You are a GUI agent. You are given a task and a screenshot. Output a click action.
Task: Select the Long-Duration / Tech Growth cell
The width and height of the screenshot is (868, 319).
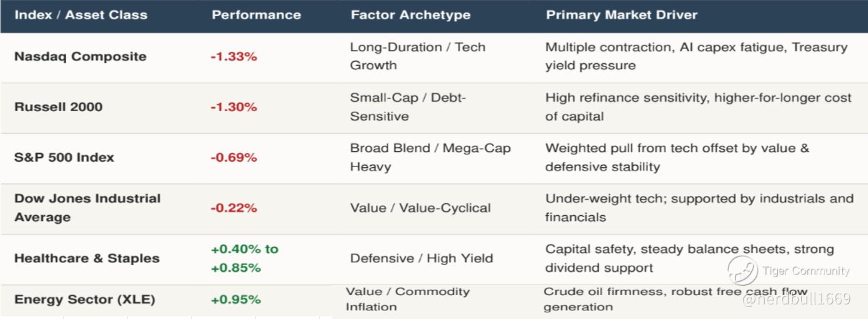coord(418,56)
